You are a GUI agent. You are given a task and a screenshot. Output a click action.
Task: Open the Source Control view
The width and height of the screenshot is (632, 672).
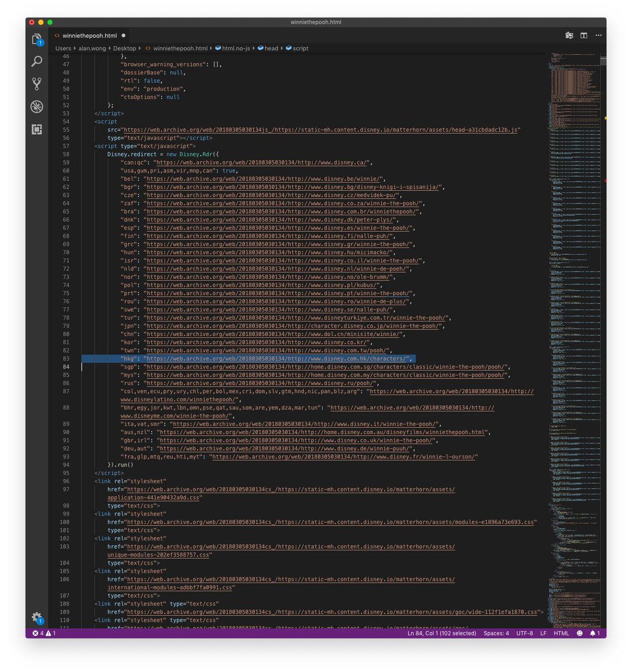pos(37,84)
